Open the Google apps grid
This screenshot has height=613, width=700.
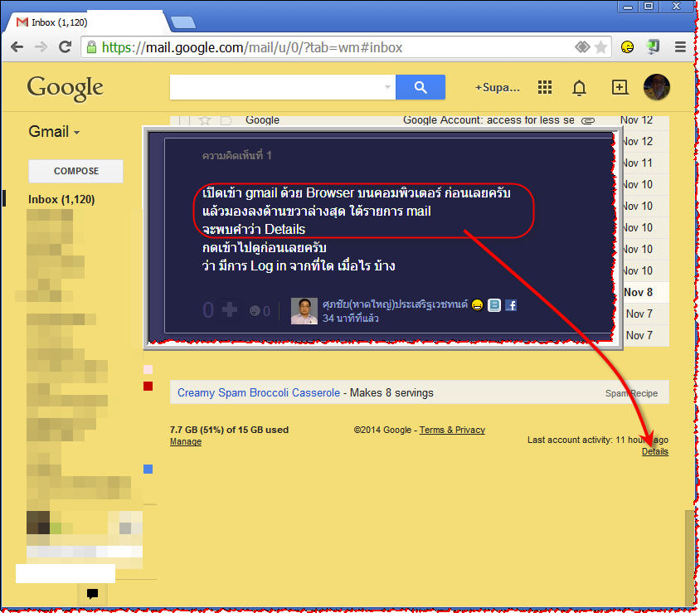(545, 87)
